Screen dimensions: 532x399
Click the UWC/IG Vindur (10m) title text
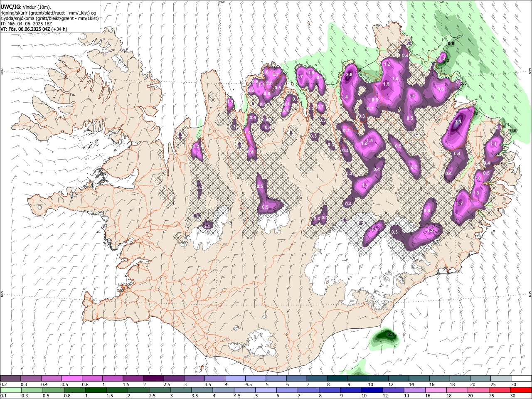[26, 7]
